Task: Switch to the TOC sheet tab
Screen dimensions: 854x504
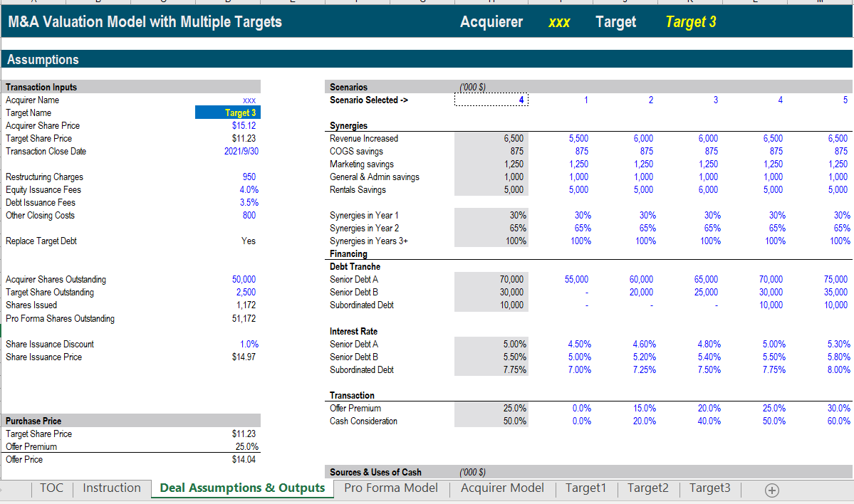Action: pyautogui.click(x=51, y=488)
